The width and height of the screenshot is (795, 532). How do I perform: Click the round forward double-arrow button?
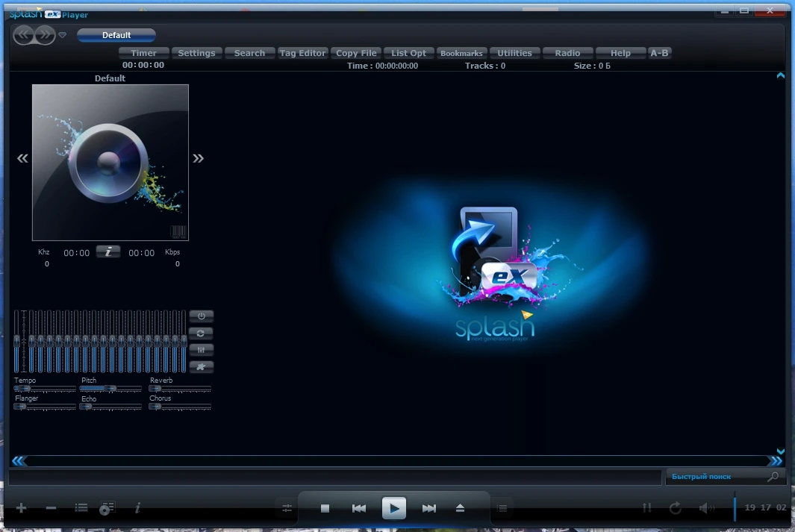click(x=45, y=35)
